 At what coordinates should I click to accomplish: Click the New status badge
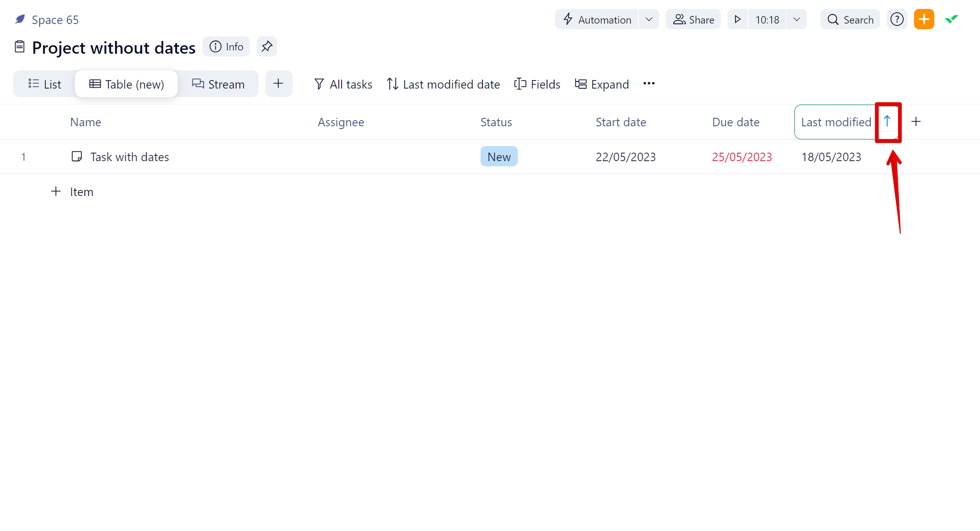coord(499,156)
